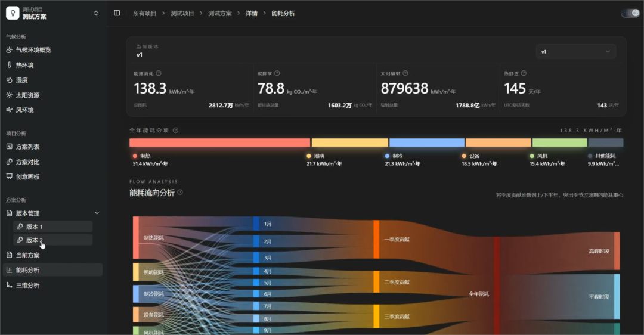Click the 照明 legend label
Viewport: 644px width, 335px height.
tap(319, 156)
